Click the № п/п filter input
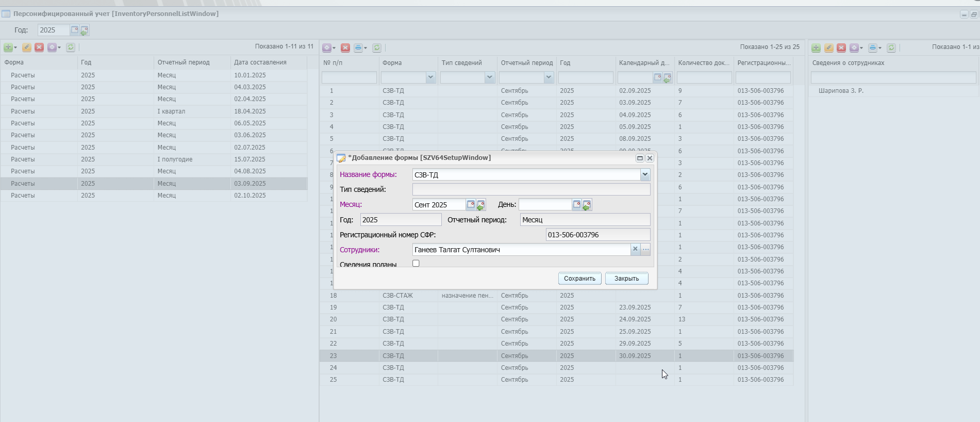Viewport: 980px width, 422px height. coord(349,77)
